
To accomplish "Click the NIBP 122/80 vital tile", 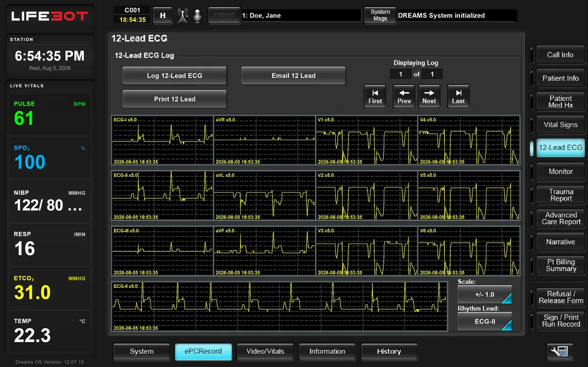I will coord(49,202).
